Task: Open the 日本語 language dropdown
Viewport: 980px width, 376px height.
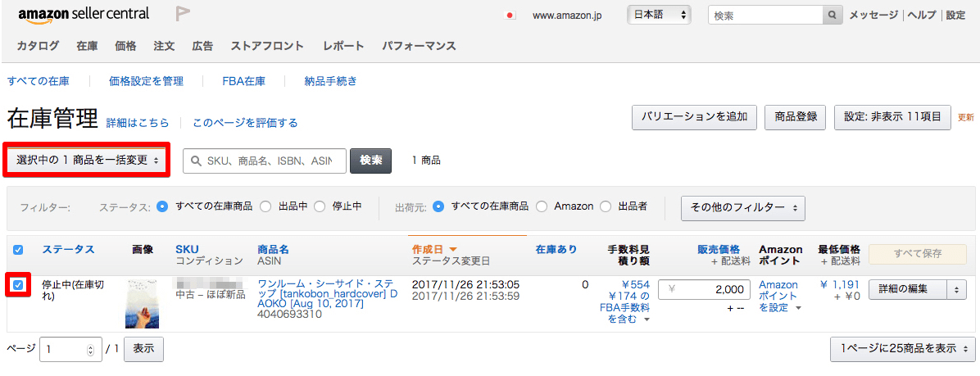Action: coord(658,15)
